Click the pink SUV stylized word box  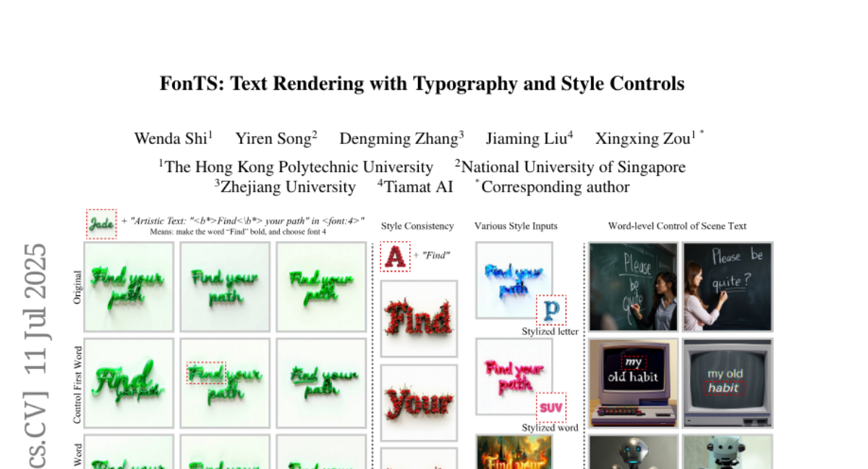point(551,407)
